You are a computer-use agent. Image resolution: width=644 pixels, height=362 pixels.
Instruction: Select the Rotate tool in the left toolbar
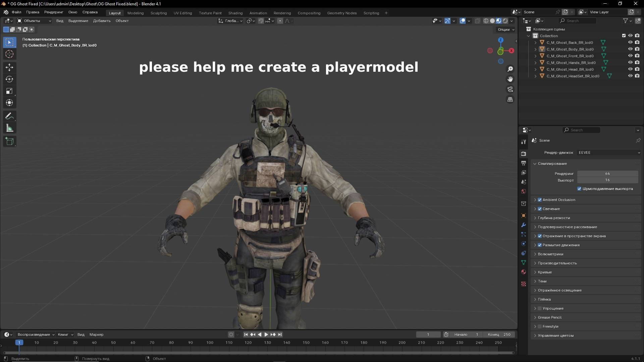pyautogui.click(x=9, y=79)
